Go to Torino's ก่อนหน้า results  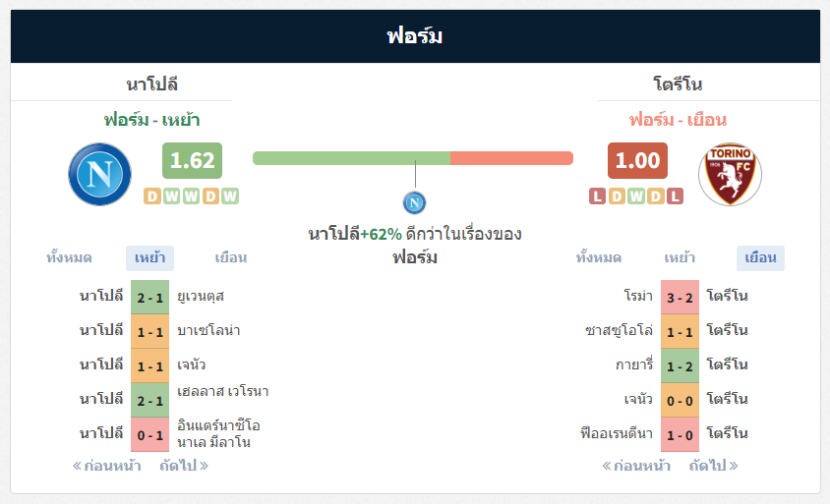636,466
